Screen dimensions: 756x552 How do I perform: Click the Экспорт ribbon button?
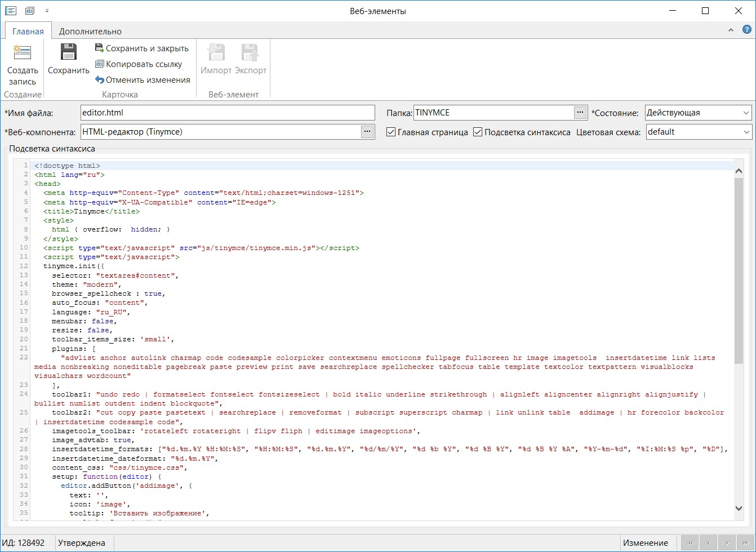point(251,59)
